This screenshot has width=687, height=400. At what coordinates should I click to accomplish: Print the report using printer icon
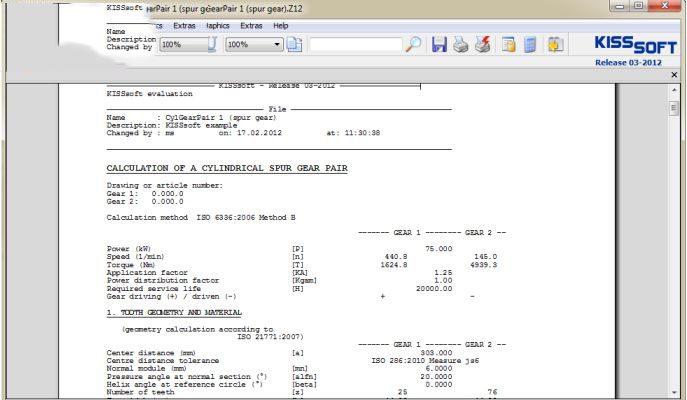click(460, 44)
